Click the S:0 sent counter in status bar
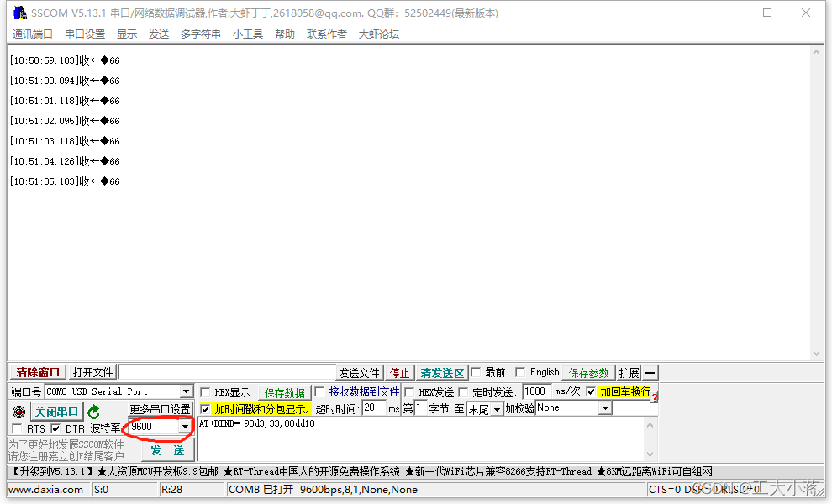 102,489
